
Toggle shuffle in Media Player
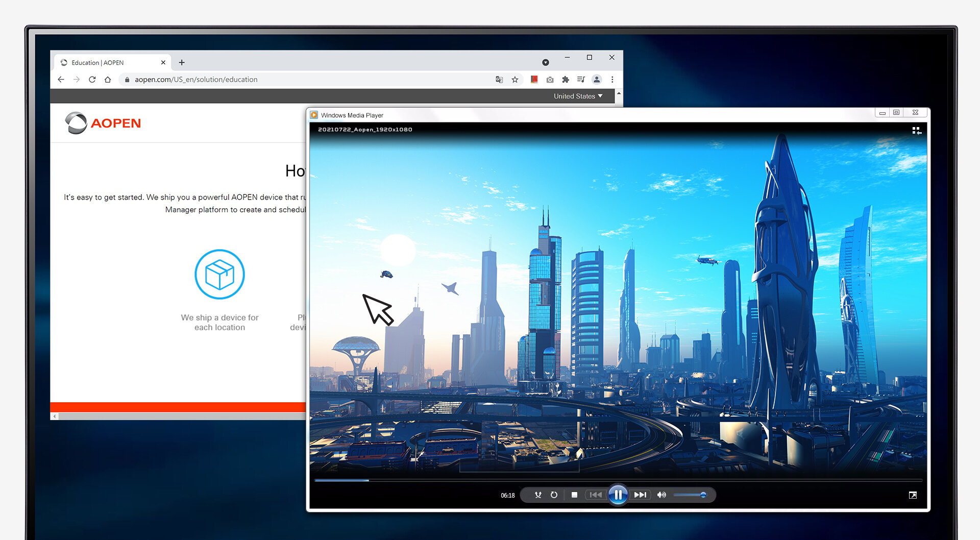click(x=538, y=495)
